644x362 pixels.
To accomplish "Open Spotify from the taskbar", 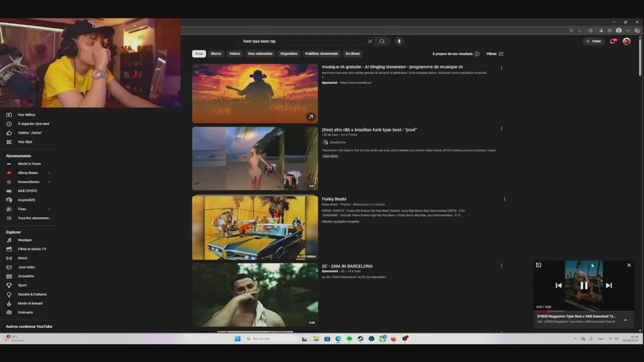I will (349, 339).
